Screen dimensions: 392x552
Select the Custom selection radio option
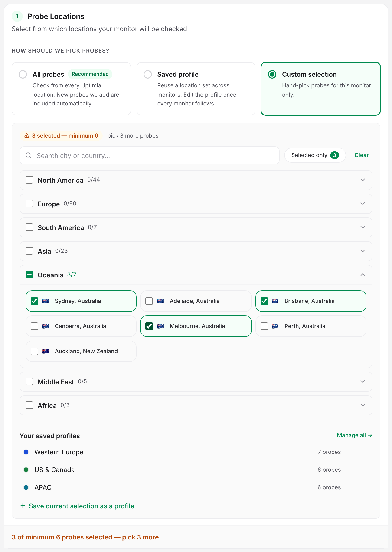[272, 74]
